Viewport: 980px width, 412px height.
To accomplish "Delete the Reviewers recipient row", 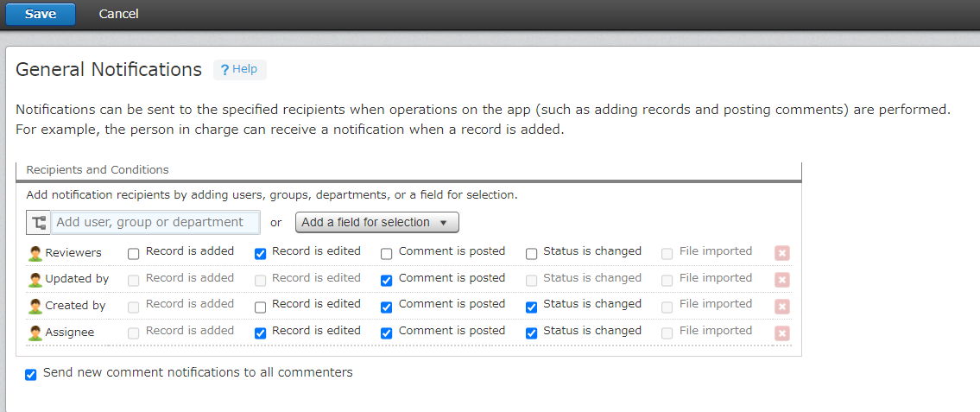I will click(x=781, y=253).
